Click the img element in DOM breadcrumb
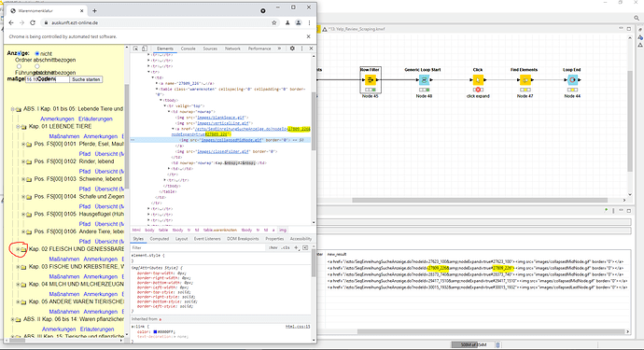The height and width of the screenshot is (350, 644). click(283, 230)
